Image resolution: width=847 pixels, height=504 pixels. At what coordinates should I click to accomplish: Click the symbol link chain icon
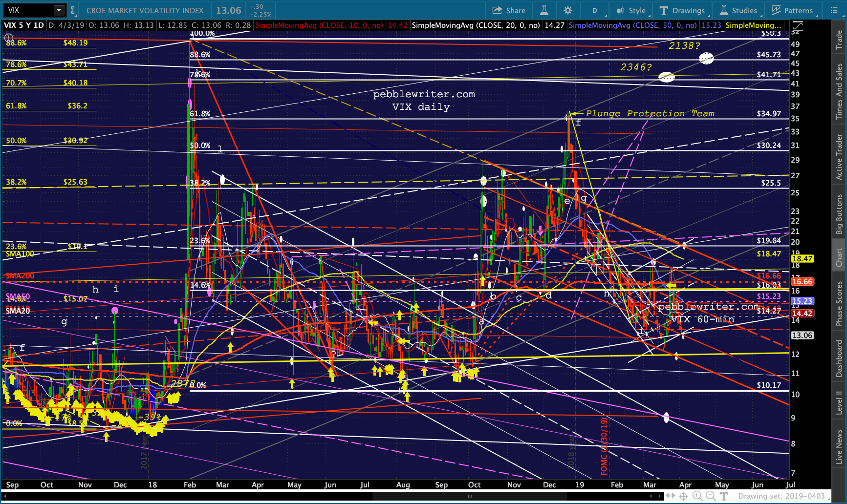(x=73, y=10)
